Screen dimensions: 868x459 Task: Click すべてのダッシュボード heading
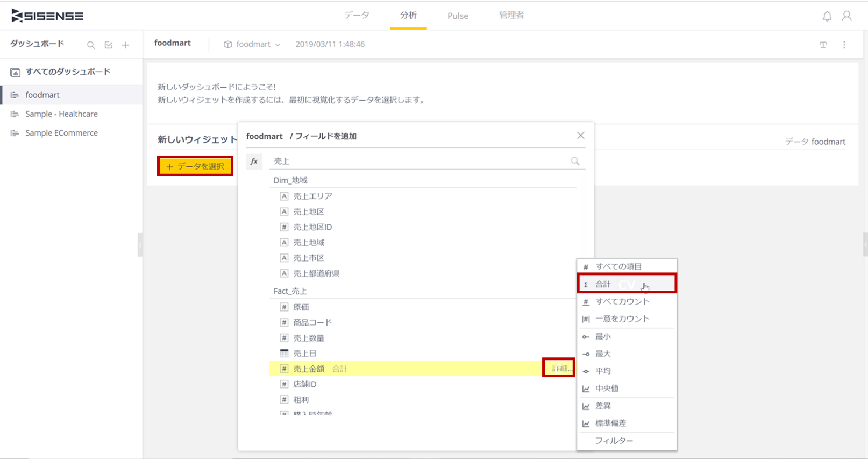(x=68, y=72)
